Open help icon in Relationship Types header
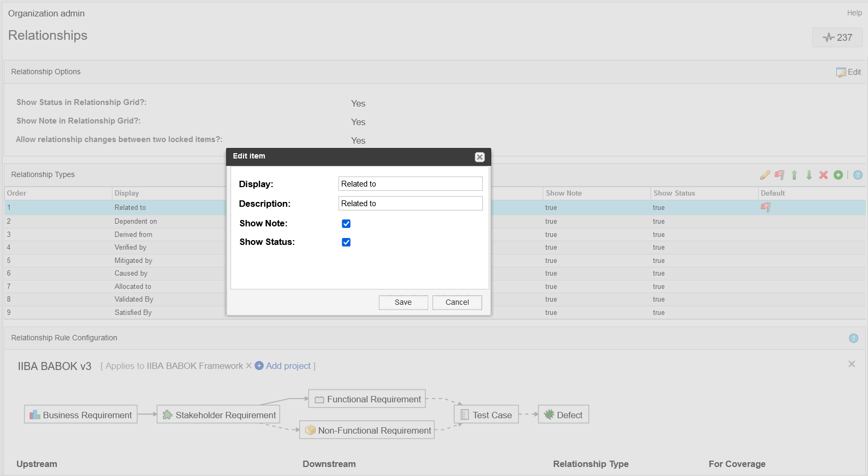This screenshot has height=476, width=868. click(x=858, y=175)
